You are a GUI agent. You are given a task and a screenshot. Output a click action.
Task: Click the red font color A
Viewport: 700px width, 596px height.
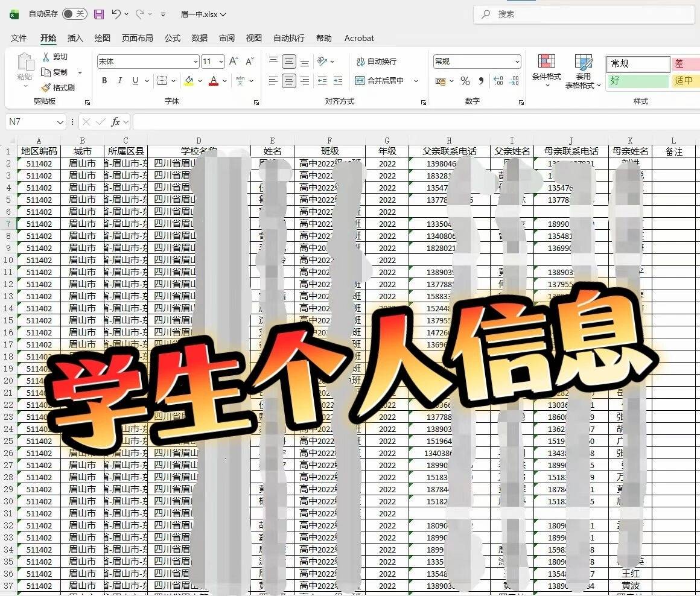(214, 81)
